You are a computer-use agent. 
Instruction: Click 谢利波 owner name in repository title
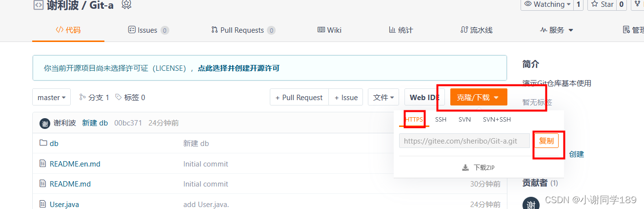[x=62, y=5]
